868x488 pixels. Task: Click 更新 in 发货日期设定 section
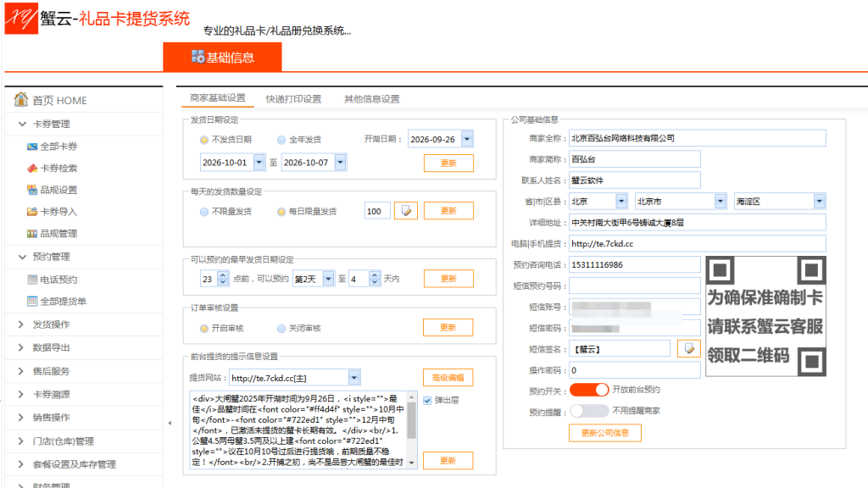pos(448,164)
